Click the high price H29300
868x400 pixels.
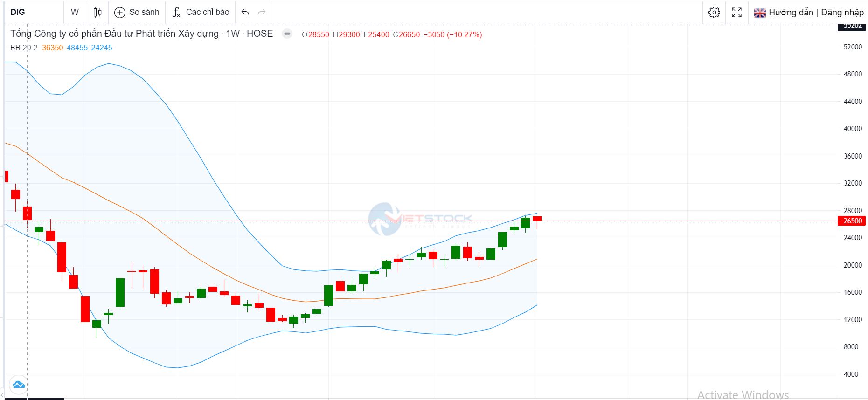click(x=346, y=34)
